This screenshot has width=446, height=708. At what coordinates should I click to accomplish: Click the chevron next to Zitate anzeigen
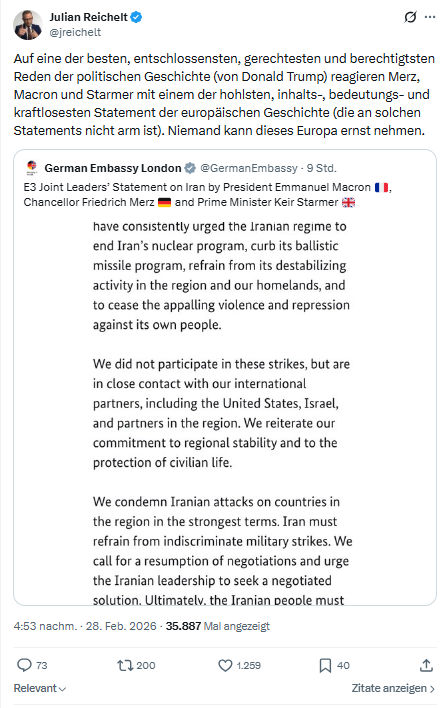point(432,689)
